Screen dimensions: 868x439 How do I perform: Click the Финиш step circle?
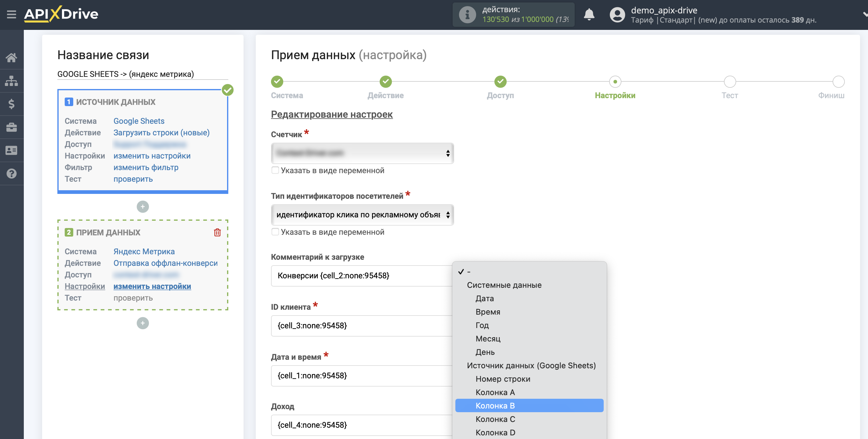pyautogui.click(x=838, y=81)
